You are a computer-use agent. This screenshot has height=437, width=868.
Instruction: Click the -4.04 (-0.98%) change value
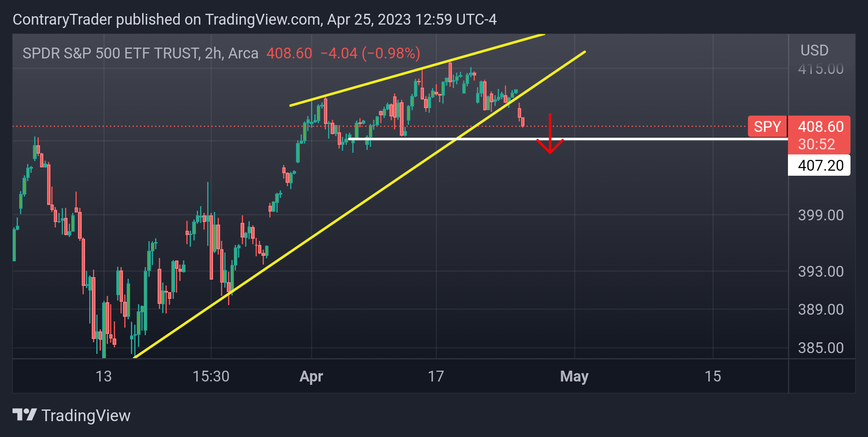coord(370,53)
